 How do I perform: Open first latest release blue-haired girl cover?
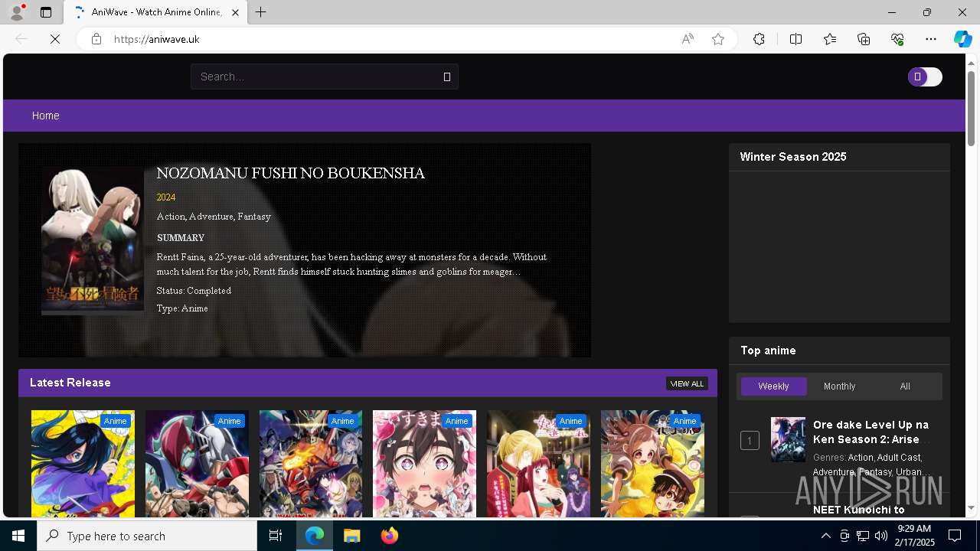tap(83, 464)
